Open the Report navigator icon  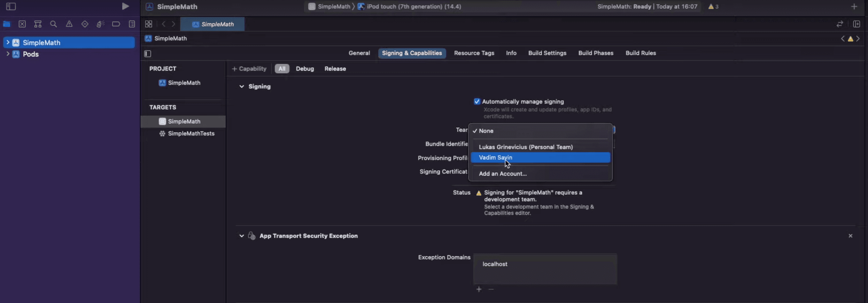coord(132,24)
